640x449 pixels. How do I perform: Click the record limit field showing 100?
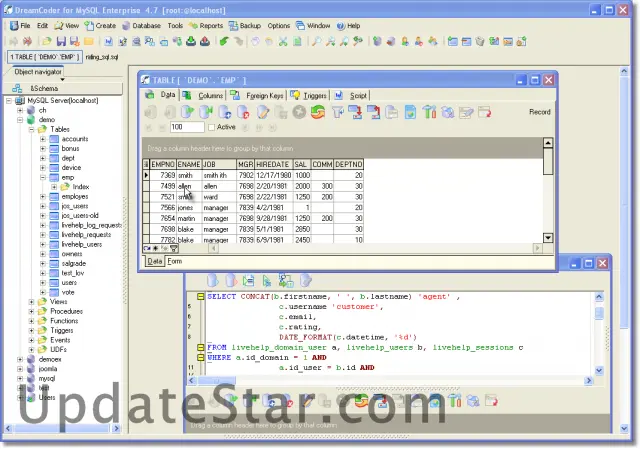[187, 127]
